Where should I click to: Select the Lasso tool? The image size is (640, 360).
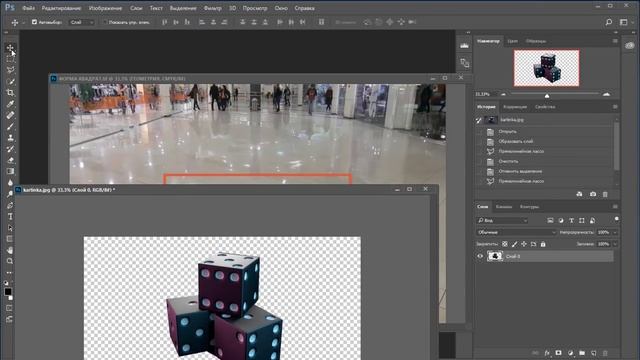10,70
